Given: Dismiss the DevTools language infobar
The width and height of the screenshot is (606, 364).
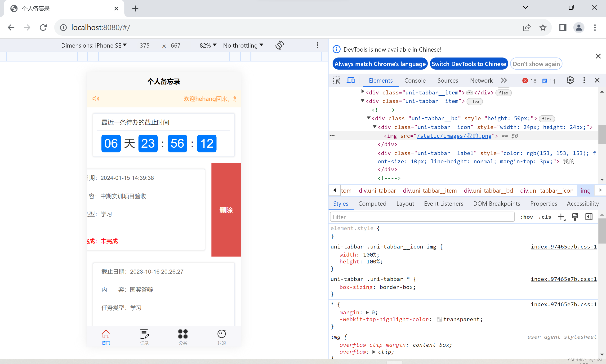Looking at the screenshot, I should [598, 56].
